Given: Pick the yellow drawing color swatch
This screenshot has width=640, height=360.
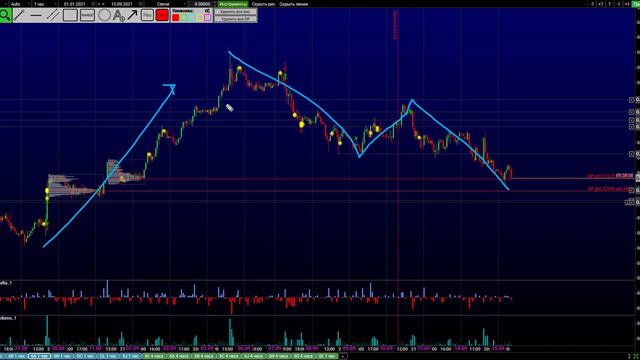Looking at the screenshot, I should [200, 18].
